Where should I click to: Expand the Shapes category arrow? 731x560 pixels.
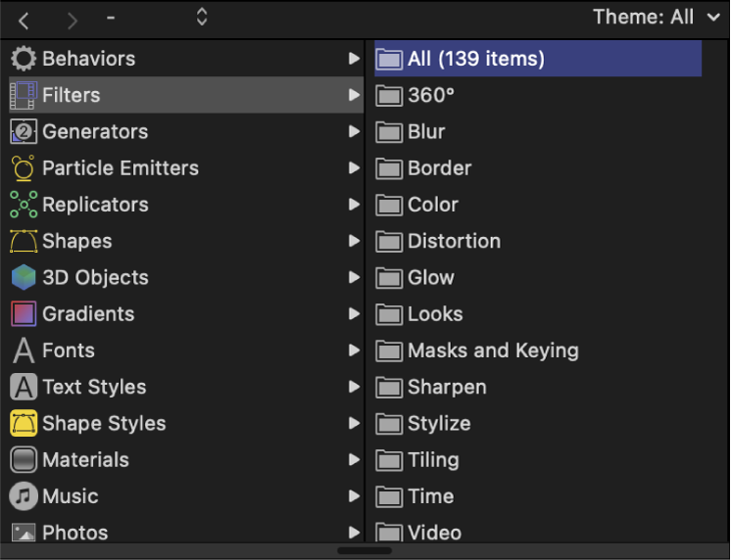pos(354,241)
